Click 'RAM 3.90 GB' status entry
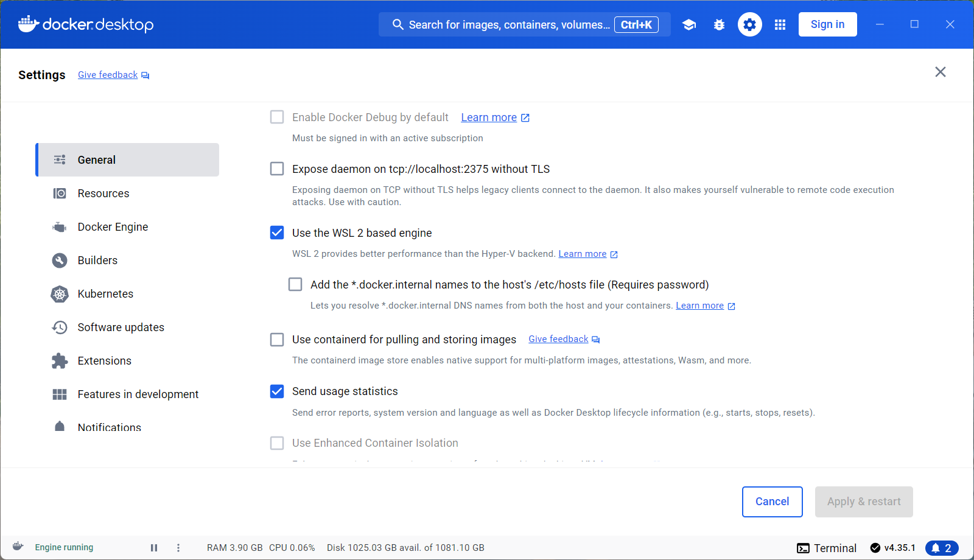This screenshot has width=974, height=560. (234, 548)
